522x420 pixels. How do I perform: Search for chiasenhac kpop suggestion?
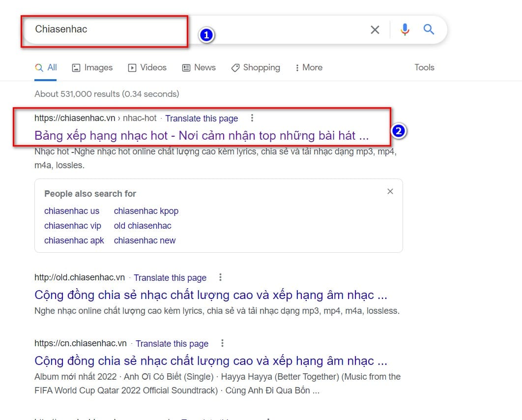coord(146,211)
